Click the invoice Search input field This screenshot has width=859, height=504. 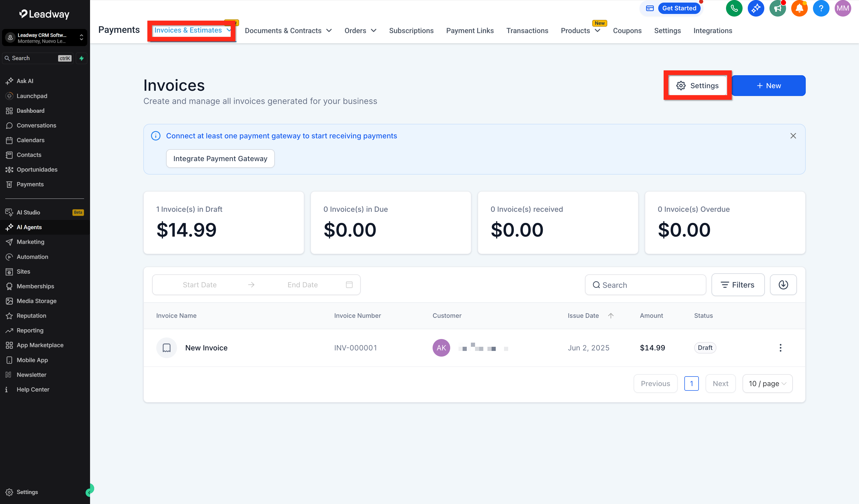pos(645,284)
